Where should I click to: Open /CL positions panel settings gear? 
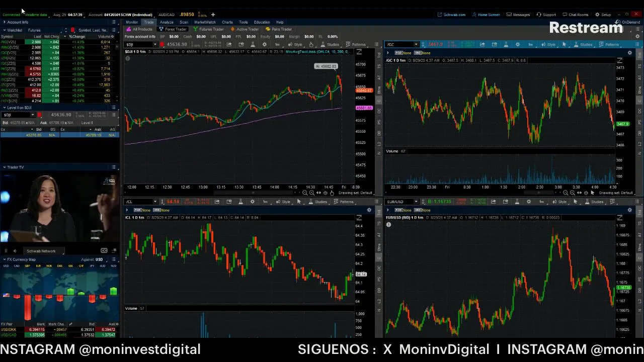click(369, 210)
